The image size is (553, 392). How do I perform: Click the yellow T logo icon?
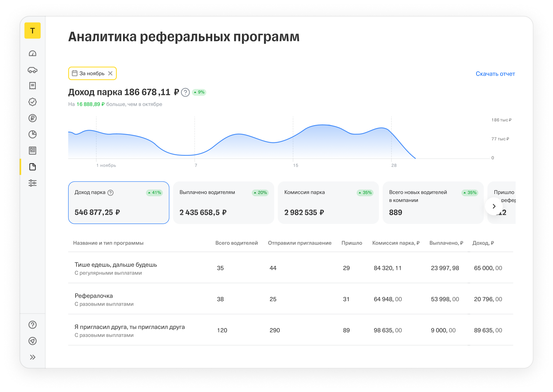32,31
